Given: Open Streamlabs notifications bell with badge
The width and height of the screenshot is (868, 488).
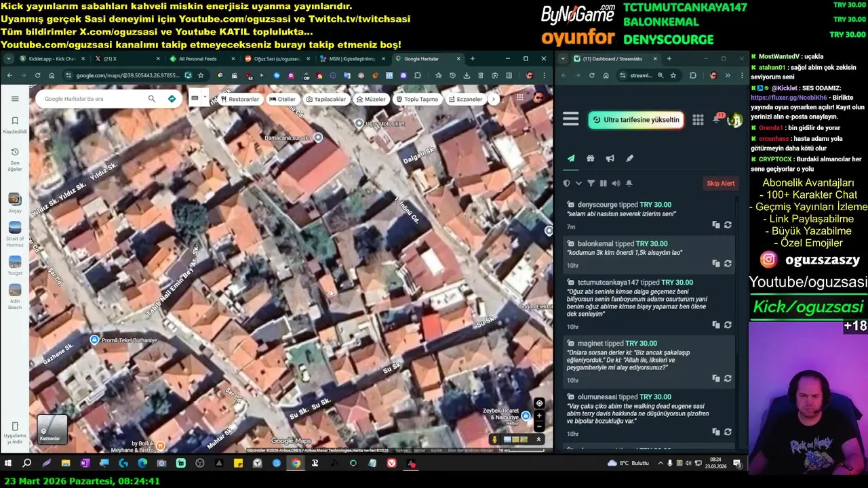Looking at the screenshot, I should click(x=717, y=119).
